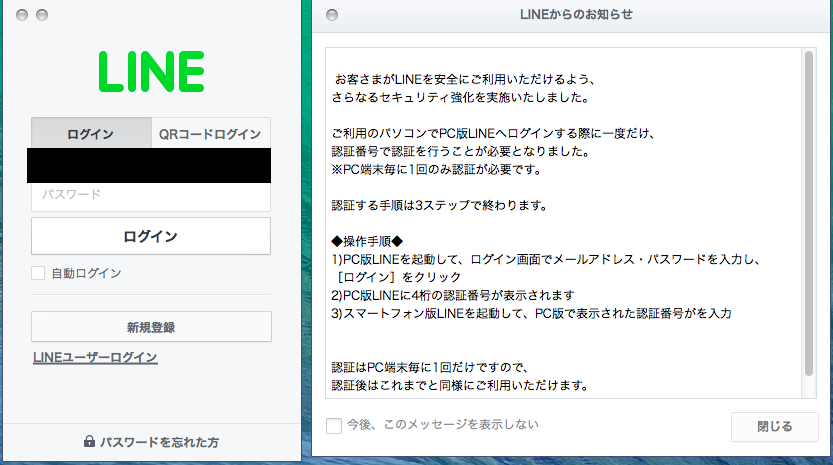Click the first window button of login window
This screenshot has width=833, height=465.
(x=22, y=15)
